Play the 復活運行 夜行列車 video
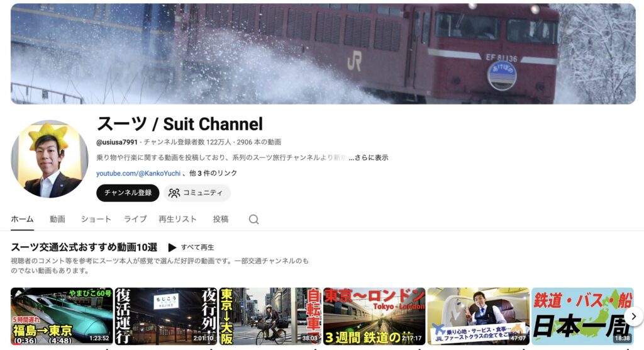This screenshot has width=644, height=350. tap(166, 316)
